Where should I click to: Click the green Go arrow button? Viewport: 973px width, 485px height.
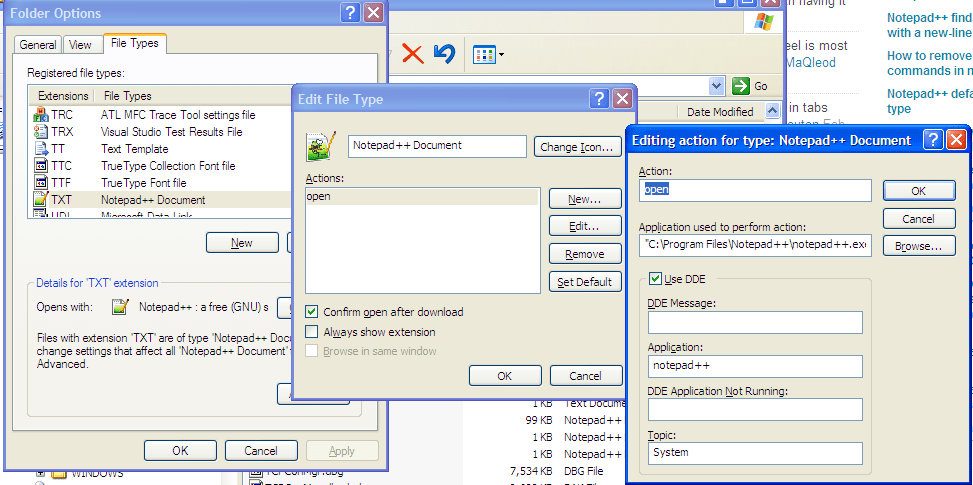(x=741, y=86)
